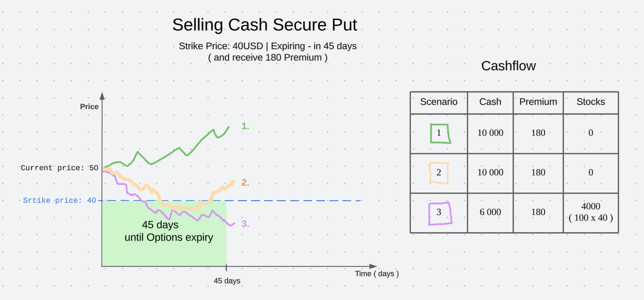Click the blue "Srtike price: 40" label
The image size is (644, 300).
pyautogui.click(x=59, y=200)
